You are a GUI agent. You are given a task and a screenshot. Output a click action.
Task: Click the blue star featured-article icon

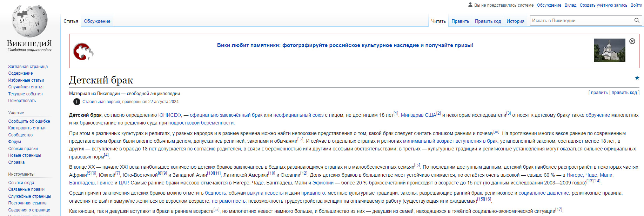[x=637, y=78]
